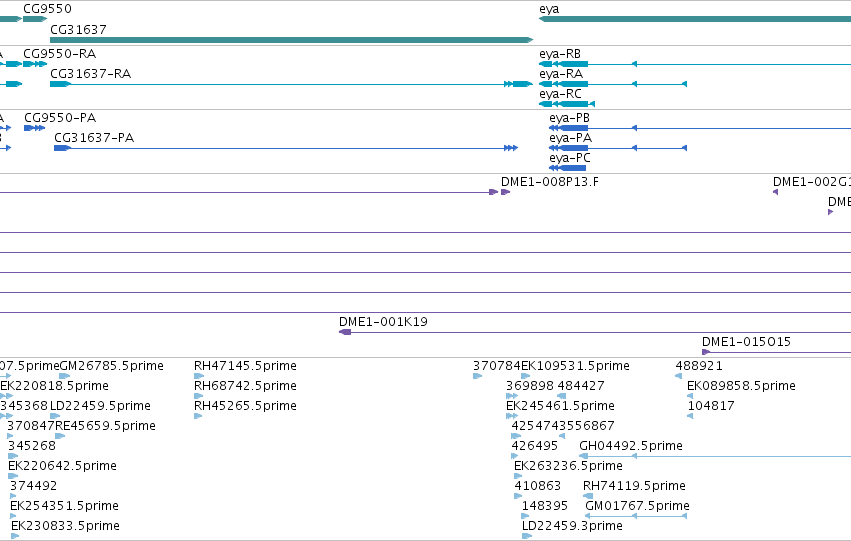This screenshot has width=851, height=541.
Task: Click the RH47145.5prime EST label
Action: pyautogui.click(x=245, y=366)
